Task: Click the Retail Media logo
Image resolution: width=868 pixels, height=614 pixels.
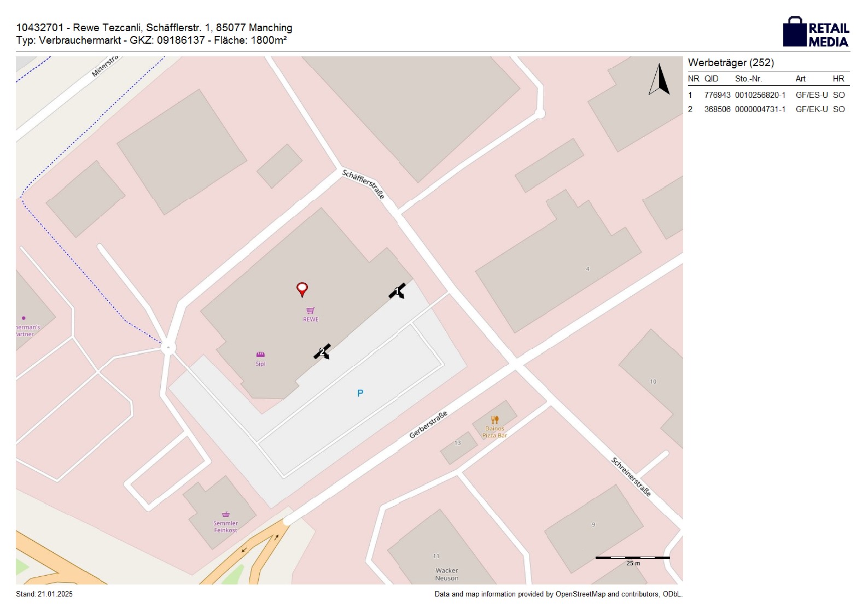Action: [815, 33]
